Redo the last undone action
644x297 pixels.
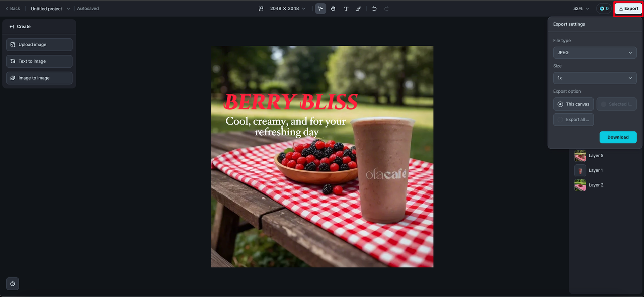point(386,9)
